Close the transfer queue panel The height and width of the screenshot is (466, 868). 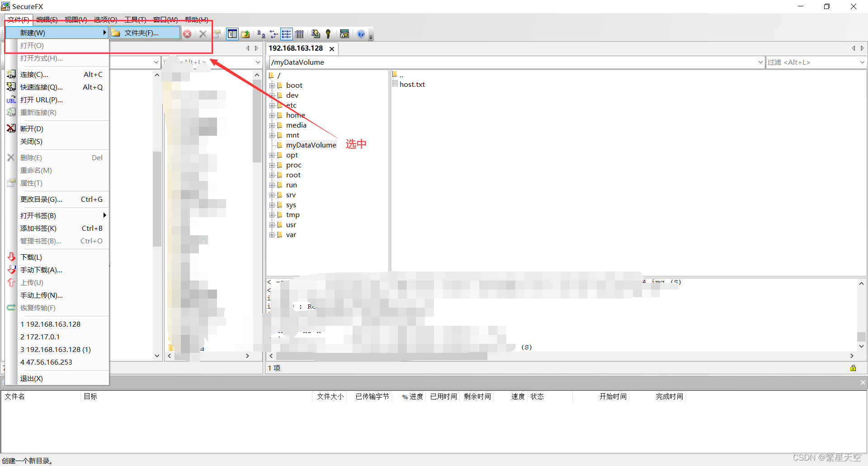863,383
